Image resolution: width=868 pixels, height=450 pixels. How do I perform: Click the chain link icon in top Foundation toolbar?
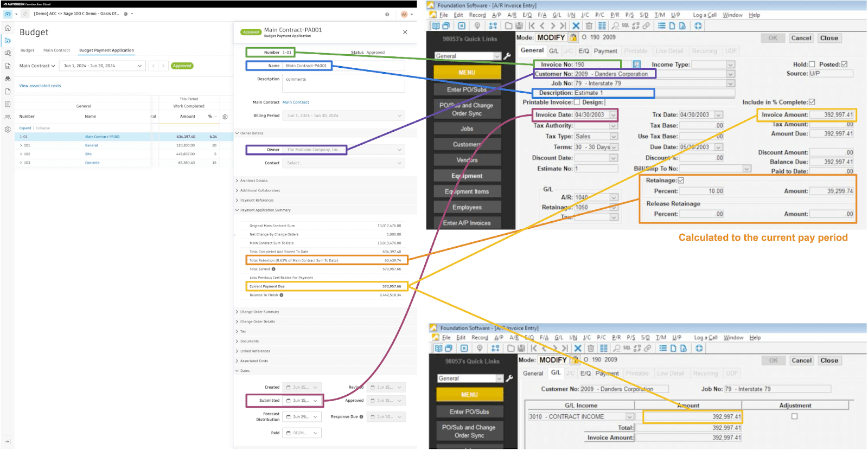coord(646,25)
